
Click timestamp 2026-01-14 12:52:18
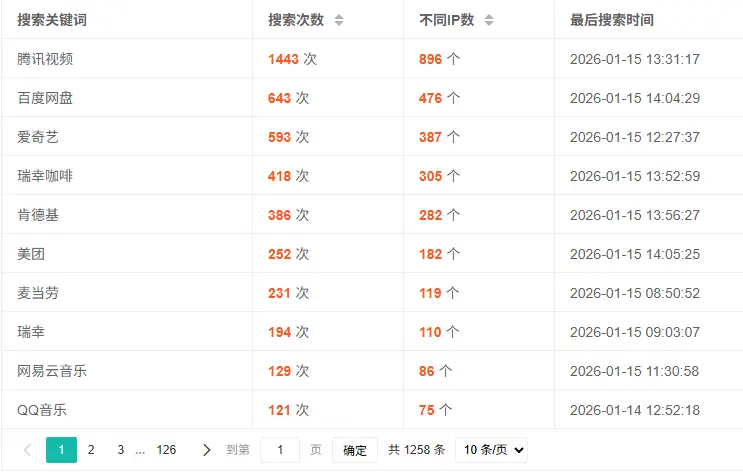635,410
